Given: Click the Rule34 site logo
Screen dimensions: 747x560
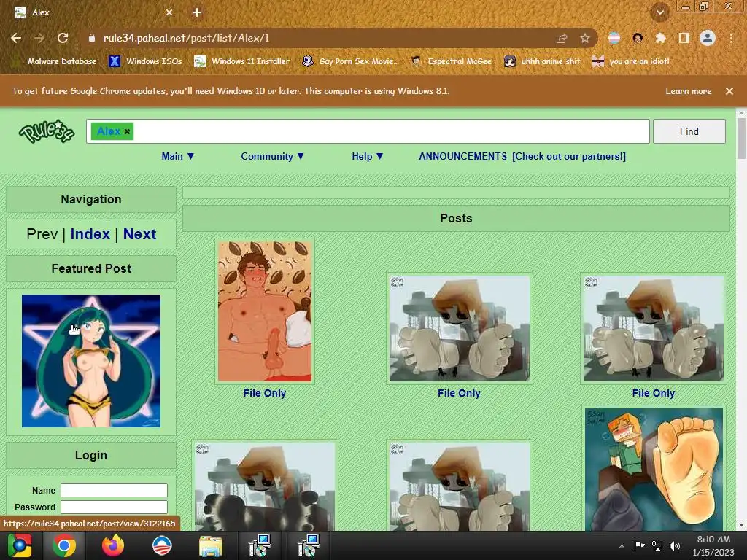Looking at the screenshot, I should (x=46, y=131).
